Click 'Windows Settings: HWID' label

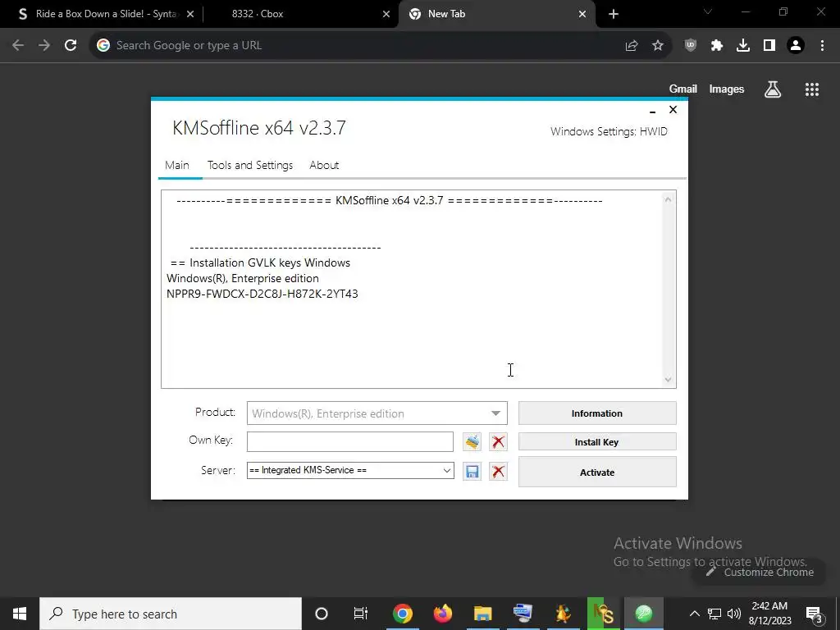609,132
